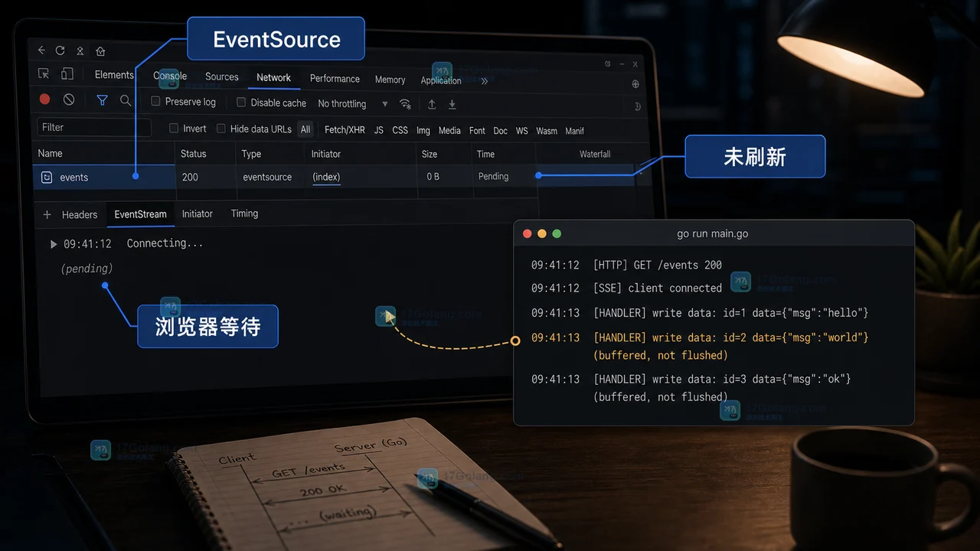The height and width of the screenshot is (551, 980).
Task: Click the events request file icon
Action: coord(47,177)
